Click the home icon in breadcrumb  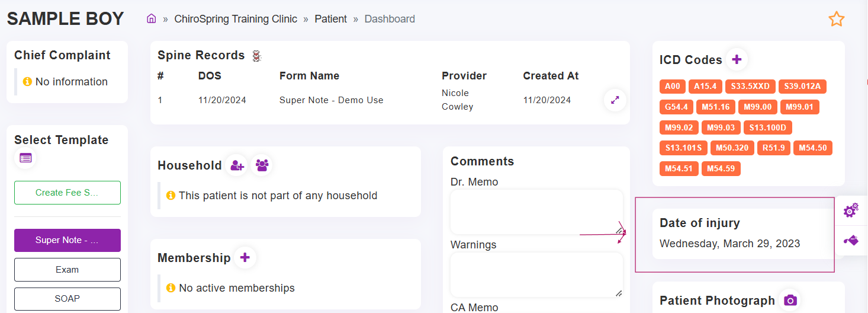click(152, 19)
